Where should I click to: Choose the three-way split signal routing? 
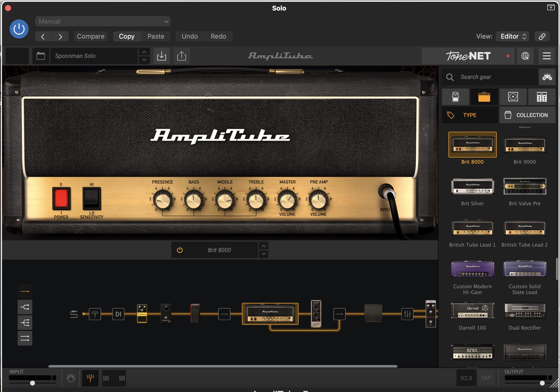coord(25,323)
